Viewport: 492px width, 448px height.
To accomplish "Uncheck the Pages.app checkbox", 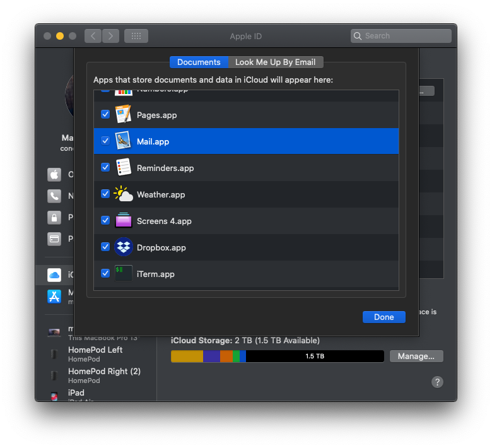I will [105, 115].
